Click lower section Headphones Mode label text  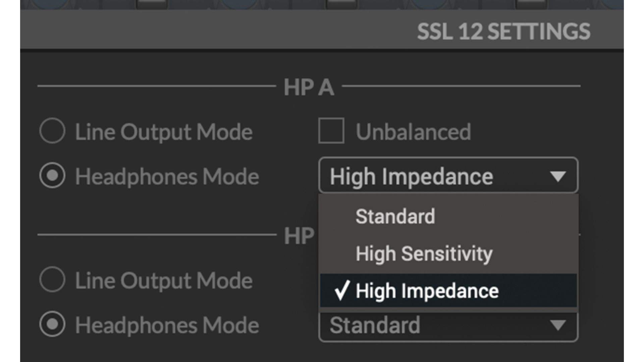[x=167, y=325]
